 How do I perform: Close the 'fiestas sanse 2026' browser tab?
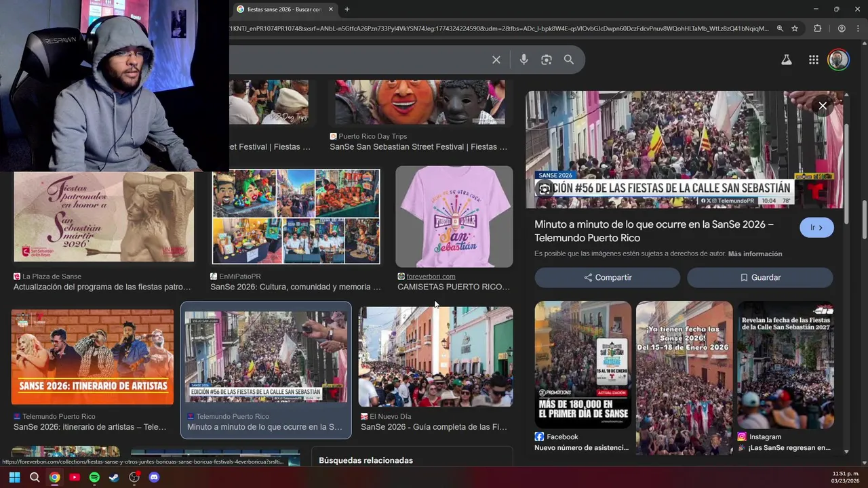click(x=331, y=9)
